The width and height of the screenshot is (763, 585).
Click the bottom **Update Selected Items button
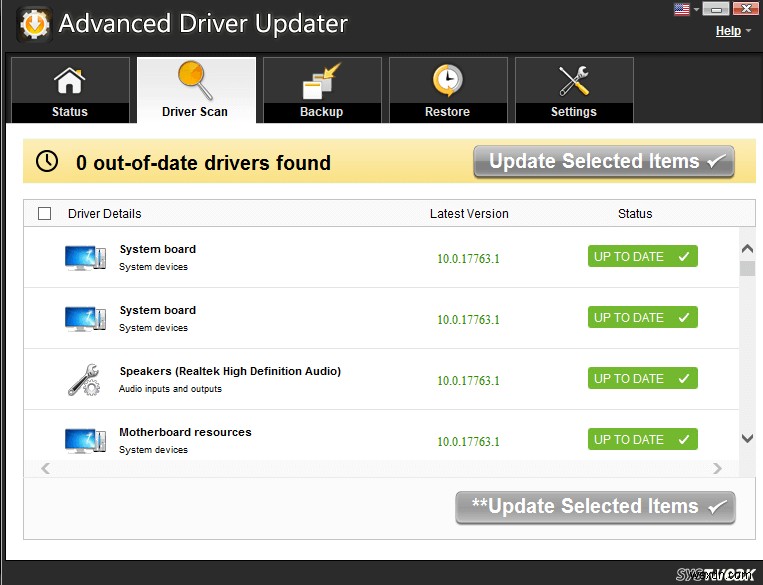pyautogui.click(x=595, y=507)
